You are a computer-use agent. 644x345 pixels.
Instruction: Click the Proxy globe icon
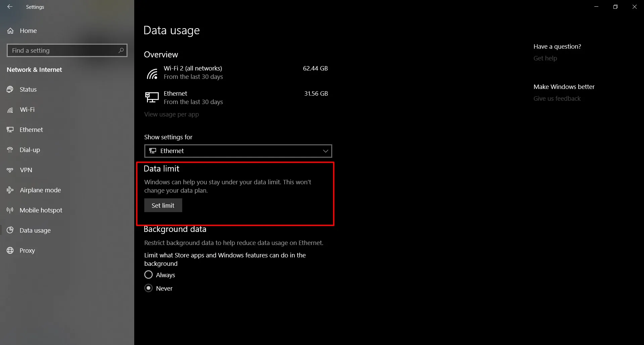click(10, 250)
